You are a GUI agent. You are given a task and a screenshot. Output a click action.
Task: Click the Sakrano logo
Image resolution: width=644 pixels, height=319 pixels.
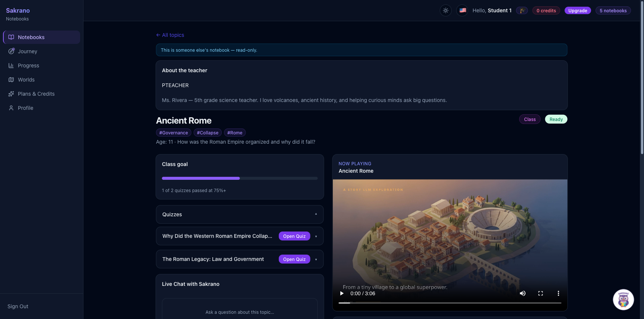tap(18, 10)
